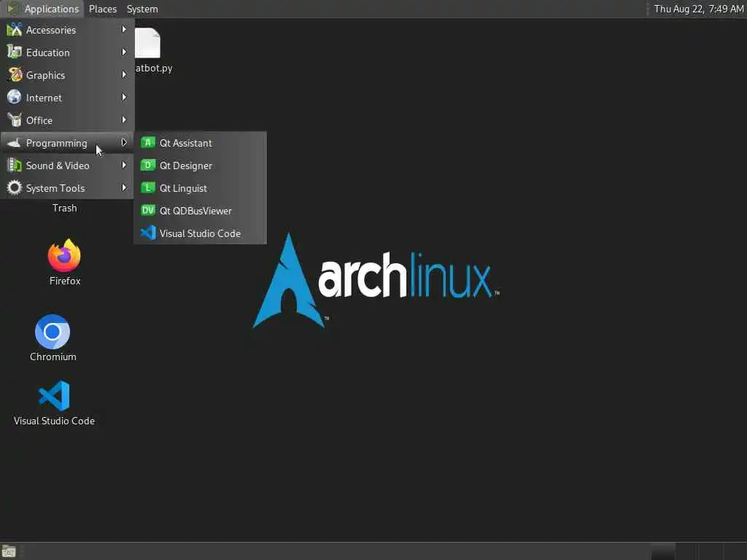Select the Internet menu label
747x560 pixels.
point(44,98)
